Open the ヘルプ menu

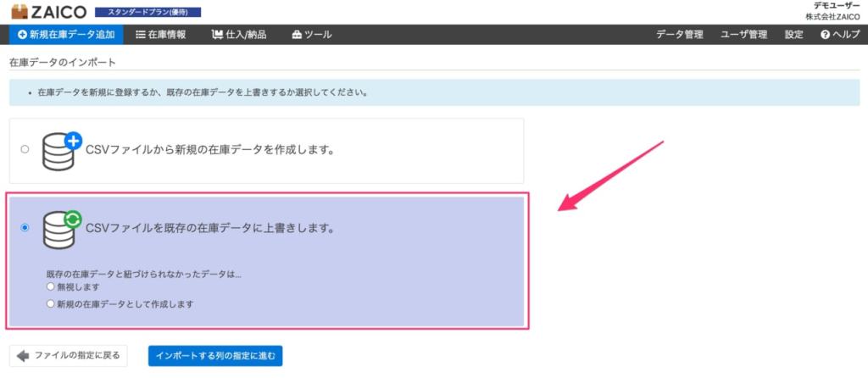[x=840, y=34]
